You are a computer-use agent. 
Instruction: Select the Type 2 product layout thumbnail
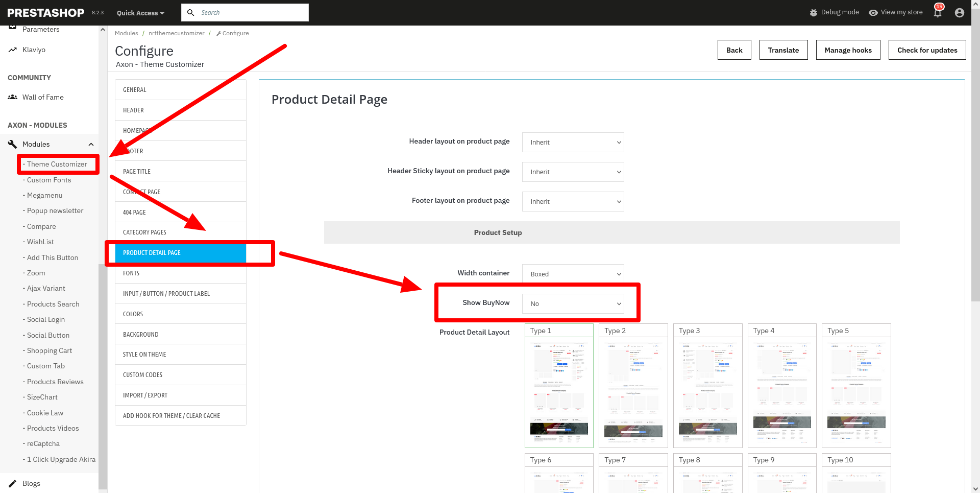coord(633,391)
